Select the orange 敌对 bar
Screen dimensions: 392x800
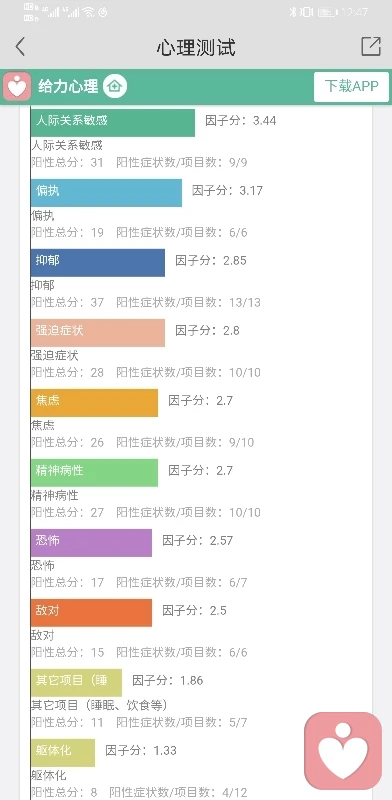tap(91, 612)
